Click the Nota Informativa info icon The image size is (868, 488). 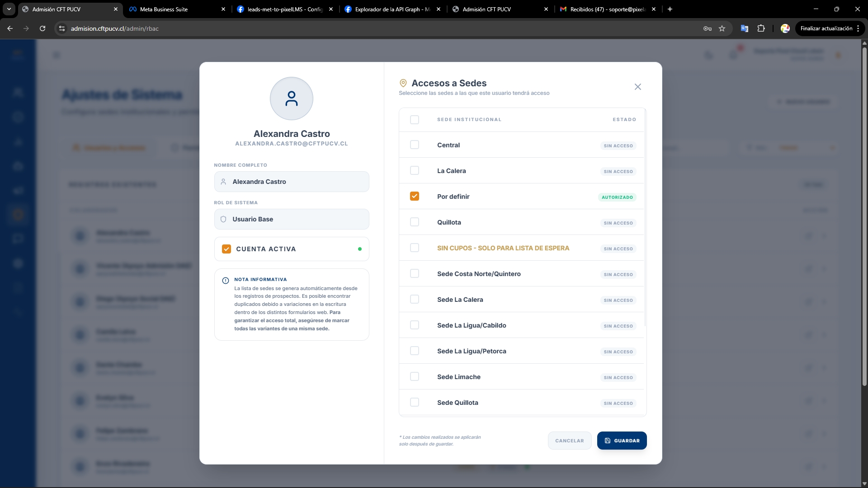click(226, 281)
